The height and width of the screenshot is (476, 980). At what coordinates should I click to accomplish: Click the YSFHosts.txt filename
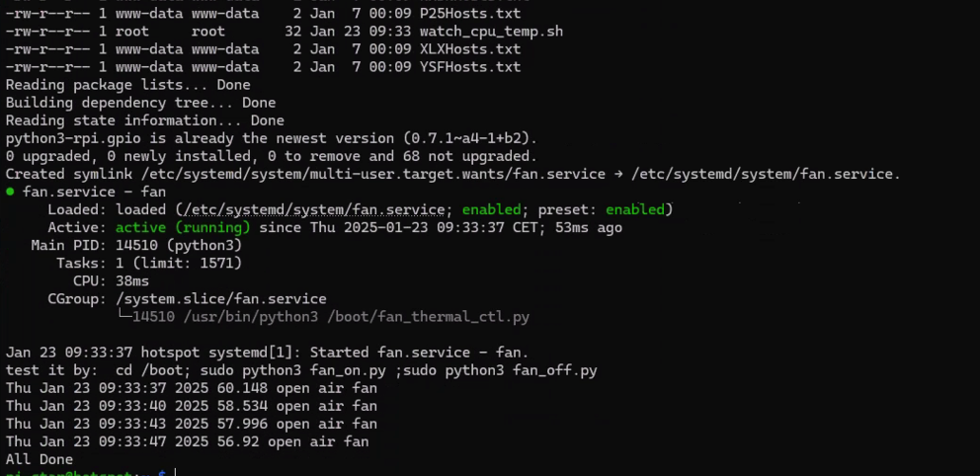point(470,67)
